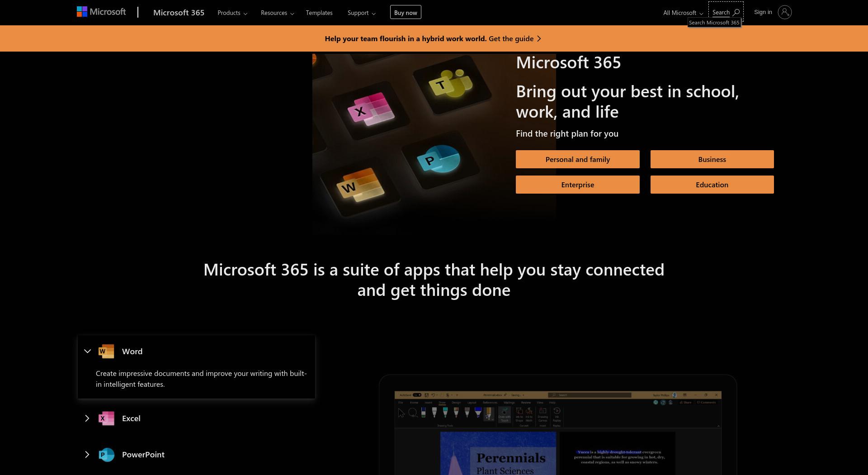The image size is (868, 475).
Task: Select the Word accordion label
Action: (x=132, y=351)
